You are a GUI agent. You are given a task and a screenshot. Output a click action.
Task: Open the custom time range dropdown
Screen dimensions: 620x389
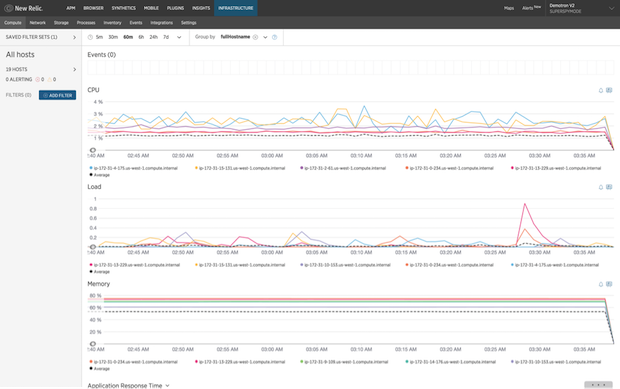click(x=179, y=37)
